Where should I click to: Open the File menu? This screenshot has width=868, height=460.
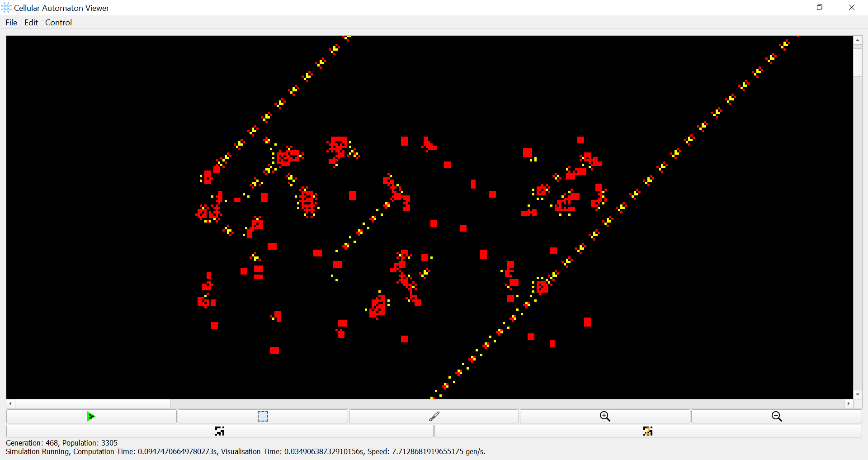(x=11, y=23)
